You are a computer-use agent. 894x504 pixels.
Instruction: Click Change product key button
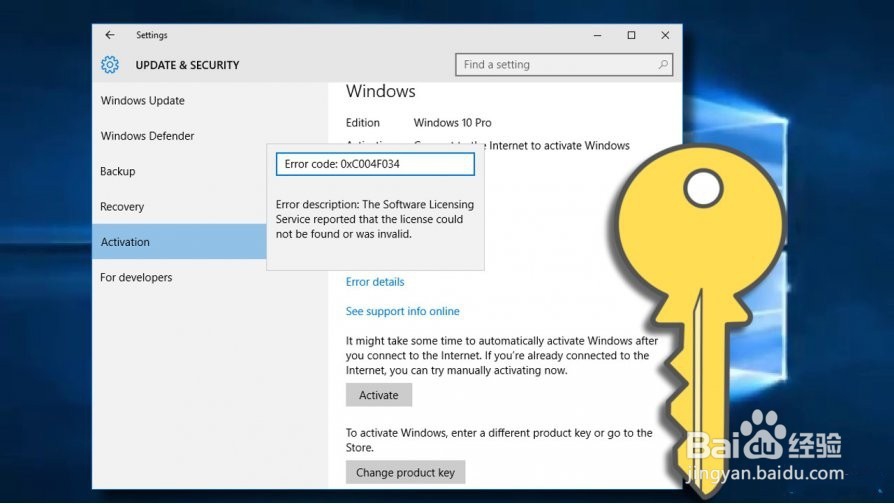pyautogui.click(x=405, y=472)
